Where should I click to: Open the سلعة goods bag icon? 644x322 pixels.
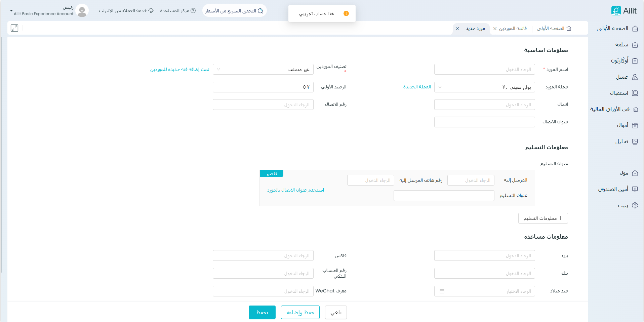pyautogui.click(x=635, y=45)
